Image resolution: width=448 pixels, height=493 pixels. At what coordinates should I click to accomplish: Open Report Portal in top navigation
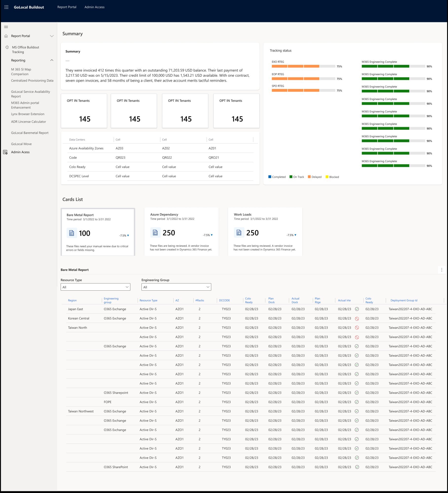67,7
